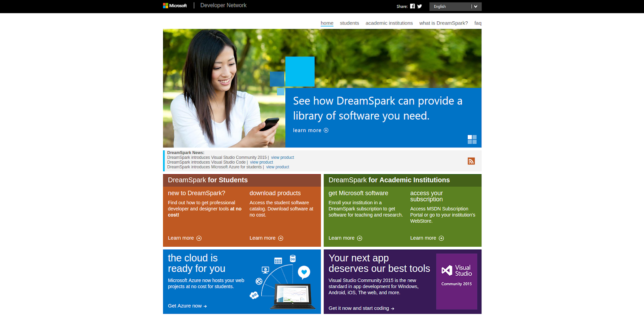
Task: Click the 'DreamSpark for Academic Institutions' header
Action: click(389, 180)
